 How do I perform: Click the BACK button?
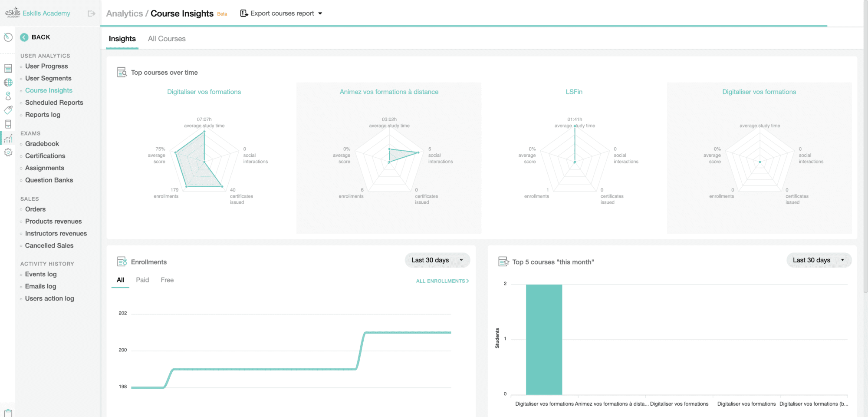[35, 37]
